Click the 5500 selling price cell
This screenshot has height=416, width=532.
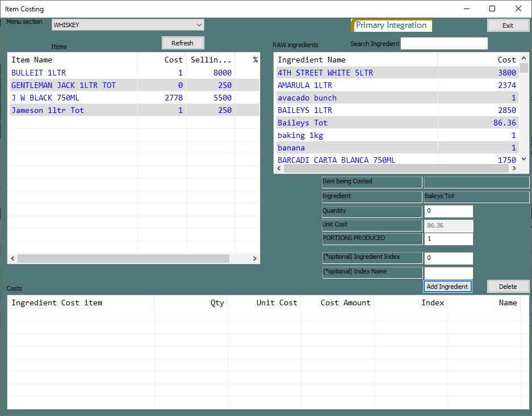211,98
